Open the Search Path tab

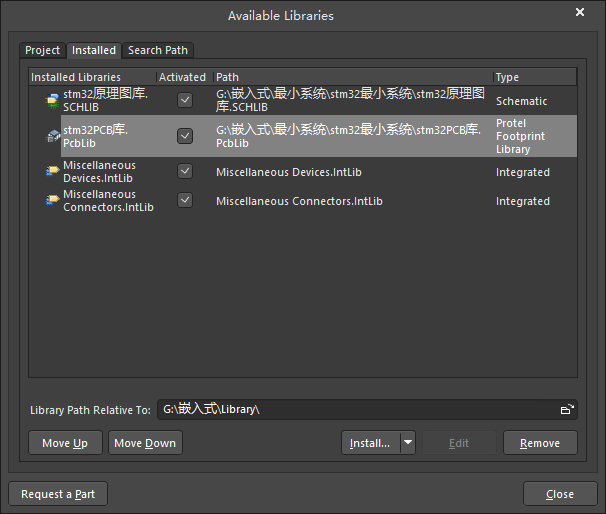158,50
